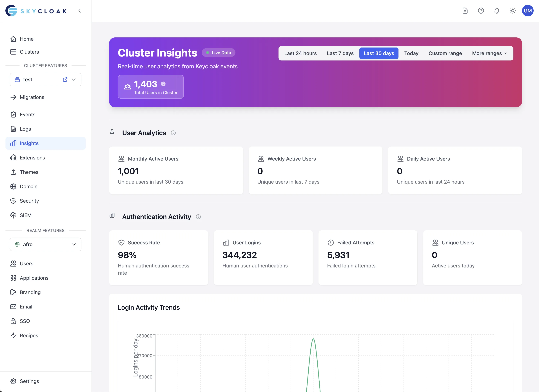Open test cluster via external link icon
The height and width of the screenshot is (392, 539).
click(x=65, y=80)
